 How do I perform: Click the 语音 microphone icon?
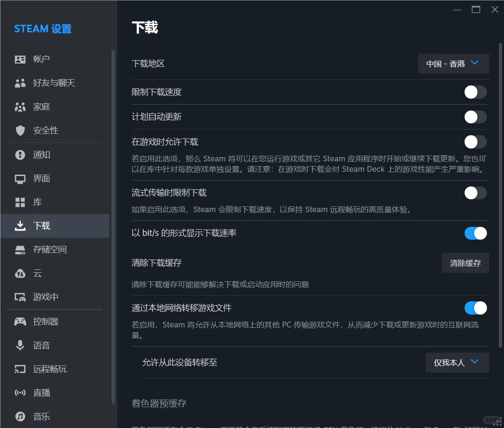20,345
